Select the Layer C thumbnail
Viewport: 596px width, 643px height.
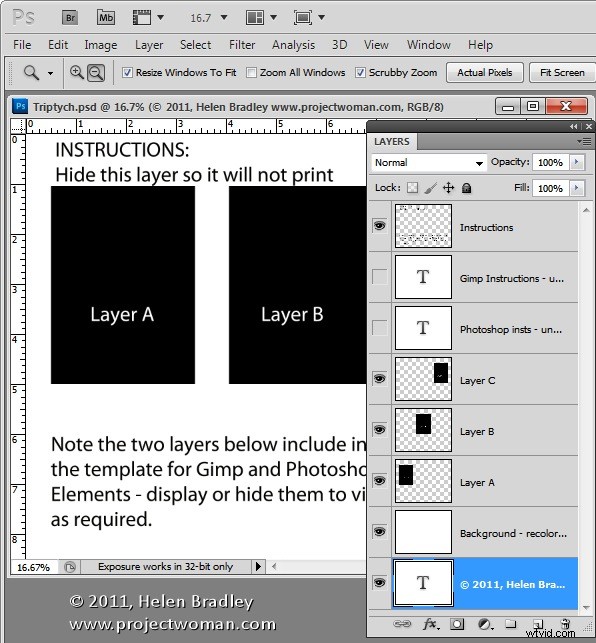click(423, 379)
